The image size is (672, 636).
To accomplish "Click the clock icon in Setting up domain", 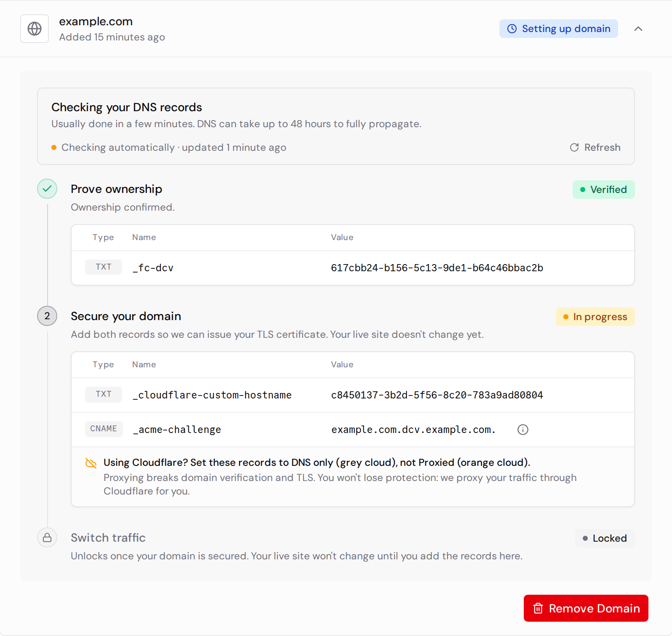I will (512, 29).
